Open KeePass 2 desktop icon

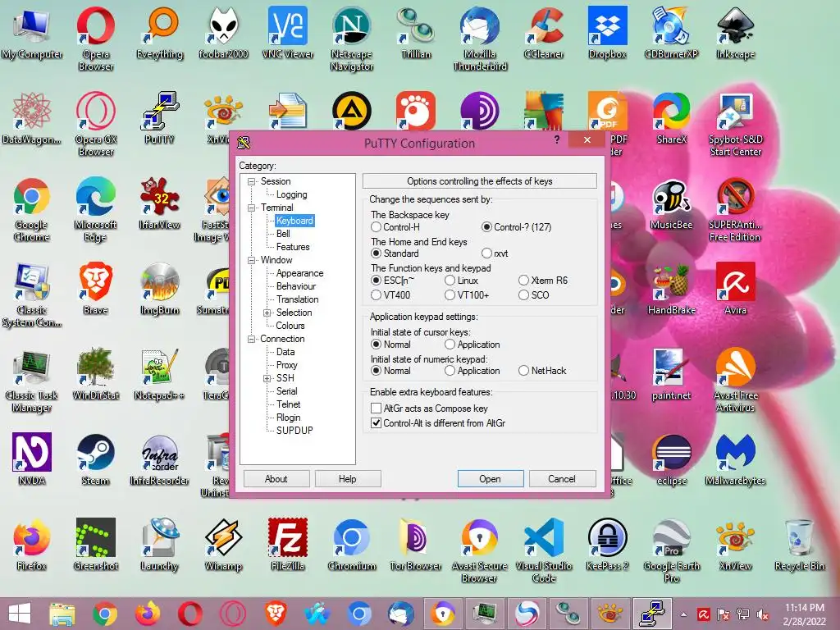click(x=608, y=545)
